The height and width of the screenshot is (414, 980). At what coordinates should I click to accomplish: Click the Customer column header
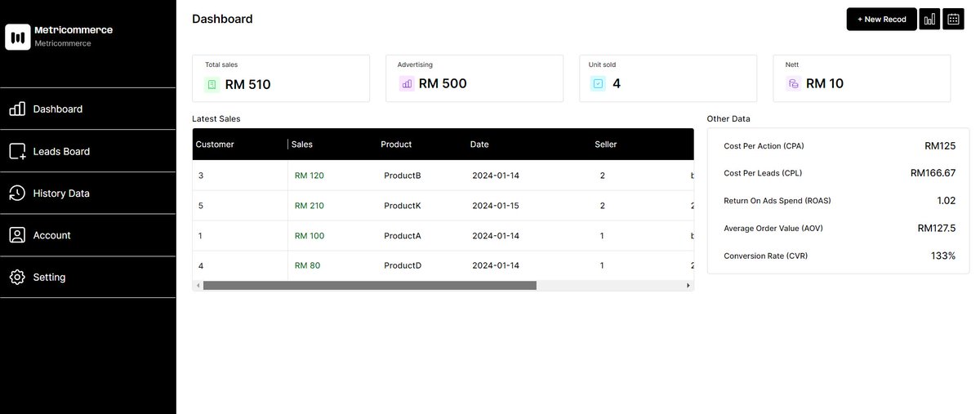[215, 145]
